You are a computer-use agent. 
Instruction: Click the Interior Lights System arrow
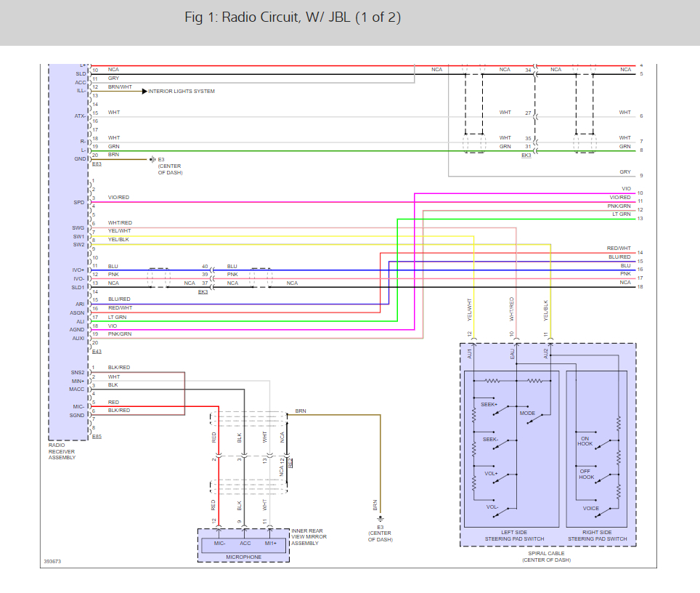tap(144, 92)
